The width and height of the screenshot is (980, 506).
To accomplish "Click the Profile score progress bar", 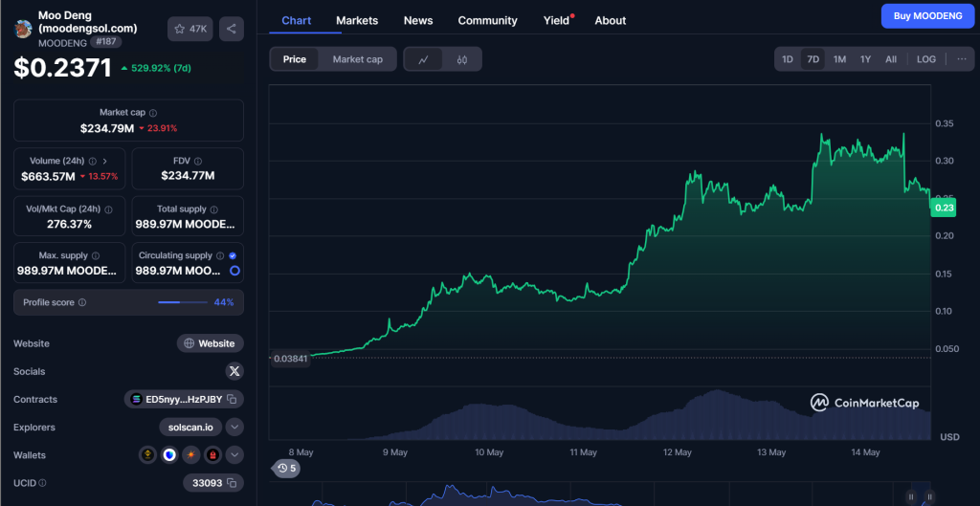I will point(183,302).
